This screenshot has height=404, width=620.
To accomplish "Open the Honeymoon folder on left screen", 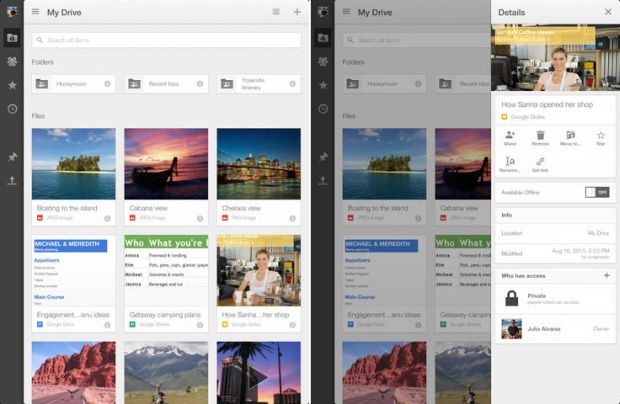I will point(74,84).
